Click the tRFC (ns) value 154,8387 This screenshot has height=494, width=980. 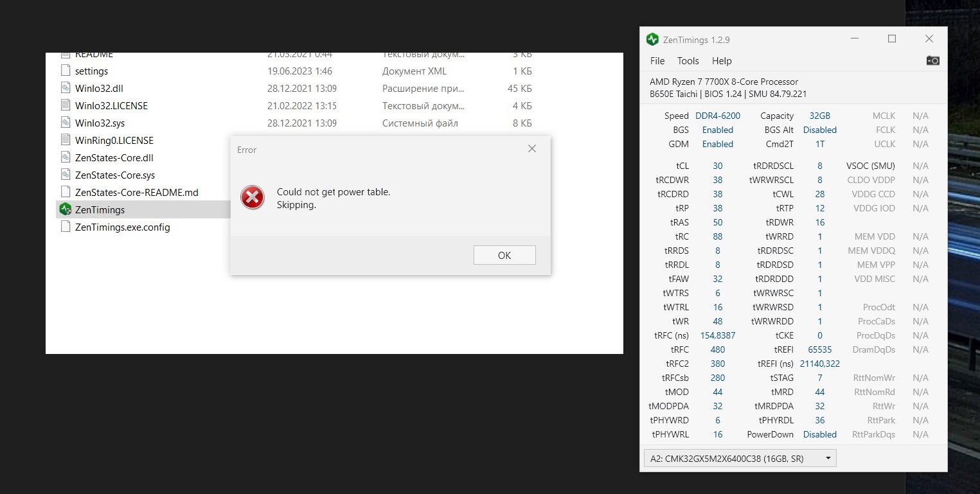[718, 335]
